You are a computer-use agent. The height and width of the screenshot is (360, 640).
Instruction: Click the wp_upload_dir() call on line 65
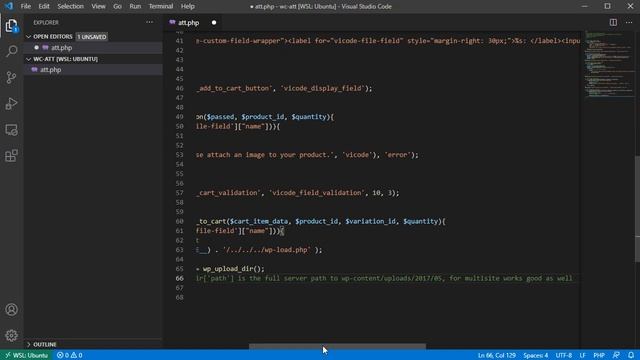click(x=233, y=269)
